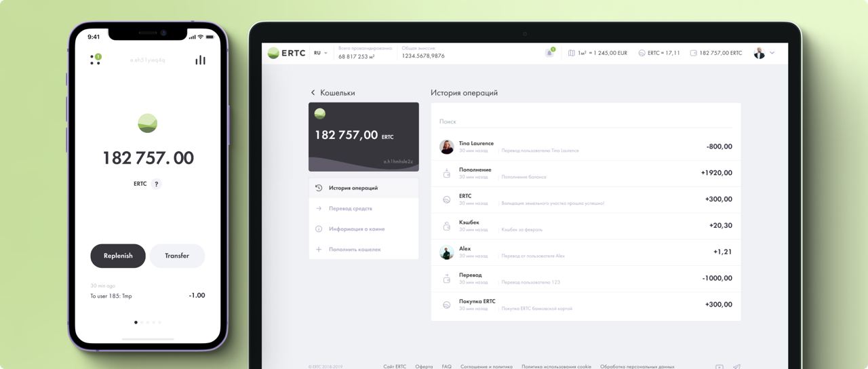Screen dimensions: 868x369
Task: Click the coin icon in the ERTC validation row
Action: click(446, 199)
